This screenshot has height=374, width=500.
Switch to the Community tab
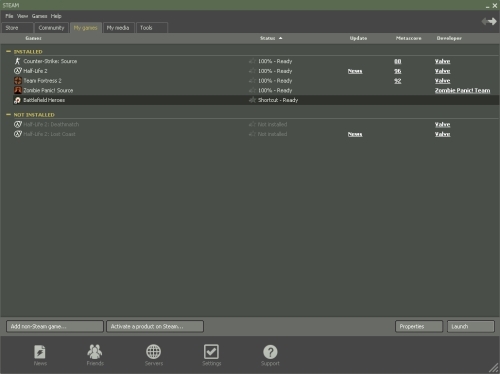click(x=51, y=28)
